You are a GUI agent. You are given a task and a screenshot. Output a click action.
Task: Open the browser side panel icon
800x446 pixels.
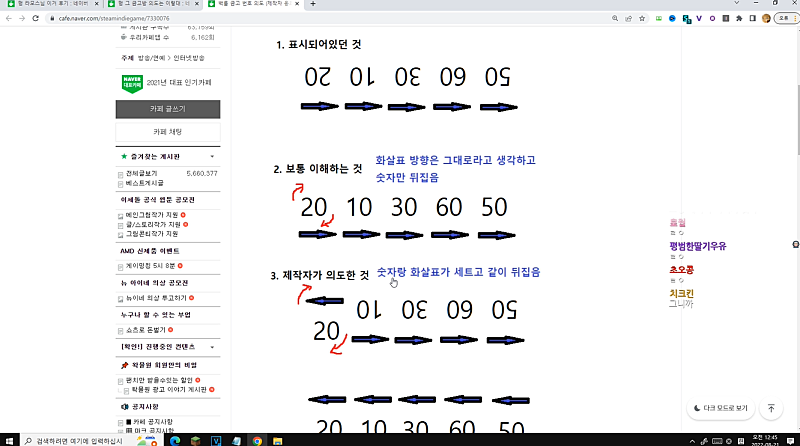point(753,18)
